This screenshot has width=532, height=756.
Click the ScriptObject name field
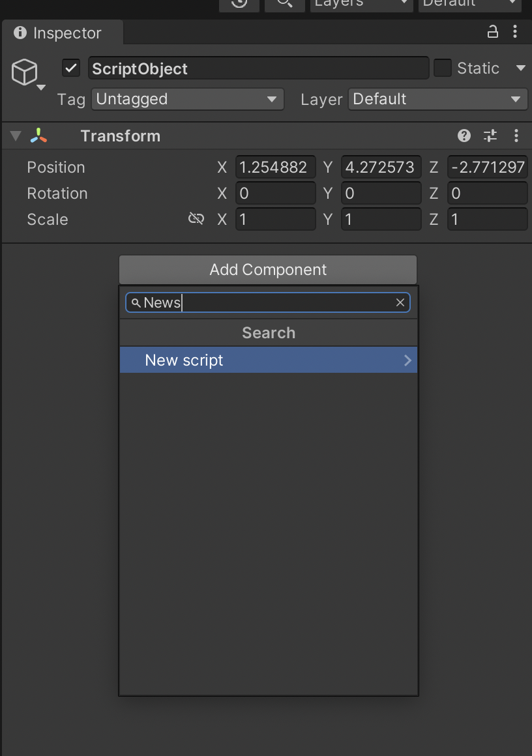click(x=258, y=68)
